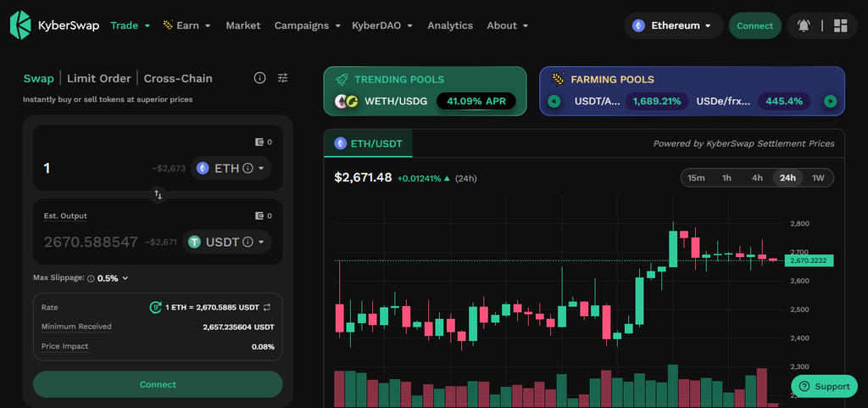868x408 pixels.
Task: Select the 24h chart timeframe
Action: coord(787,177)
